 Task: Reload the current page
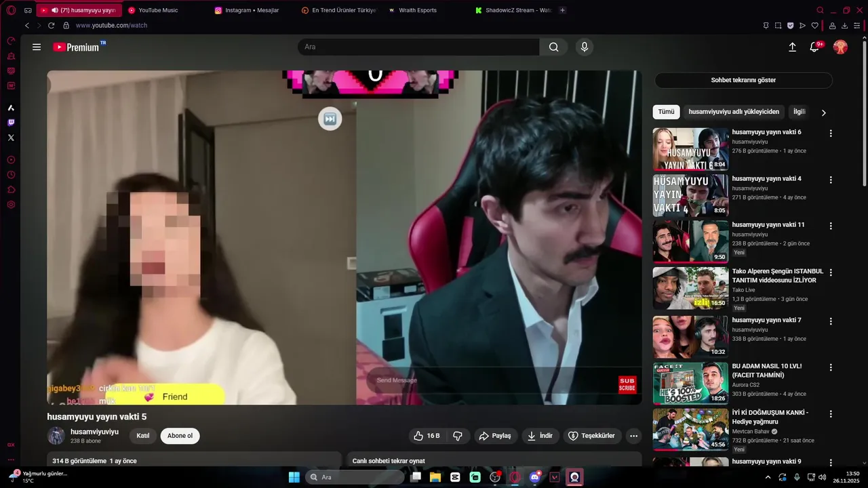pyautogui.click(x=51, y=26)
